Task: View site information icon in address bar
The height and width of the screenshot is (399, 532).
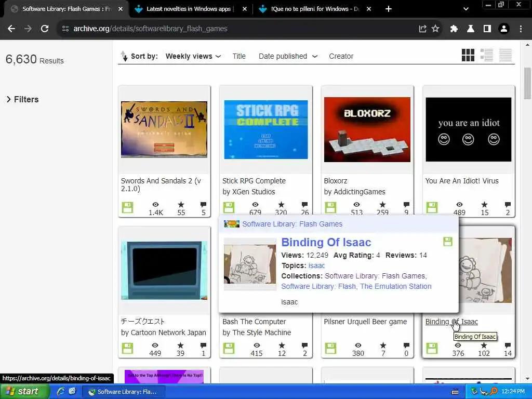Action: click(65, 29)
